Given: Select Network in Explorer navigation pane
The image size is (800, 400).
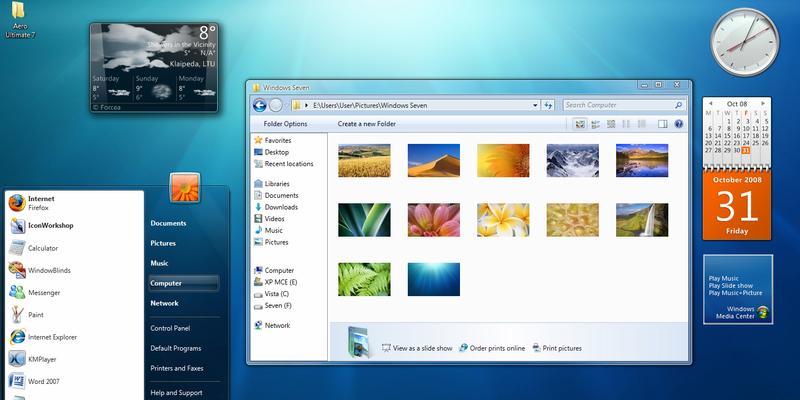Looking at the screenshot, I should coord(272,326).
